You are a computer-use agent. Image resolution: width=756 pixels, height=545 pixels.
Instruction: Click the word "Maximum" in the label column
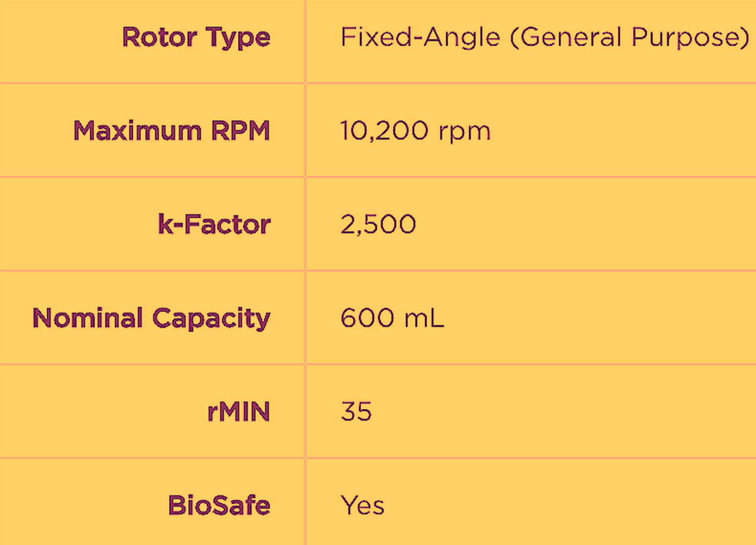(x=138, y=131)
